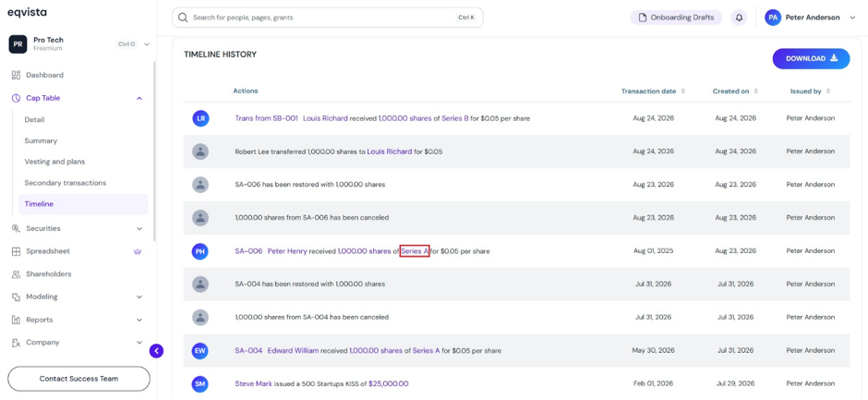Collapse the Cap Table menu chevron
This screenshot has width=868, height=400.
139,98
